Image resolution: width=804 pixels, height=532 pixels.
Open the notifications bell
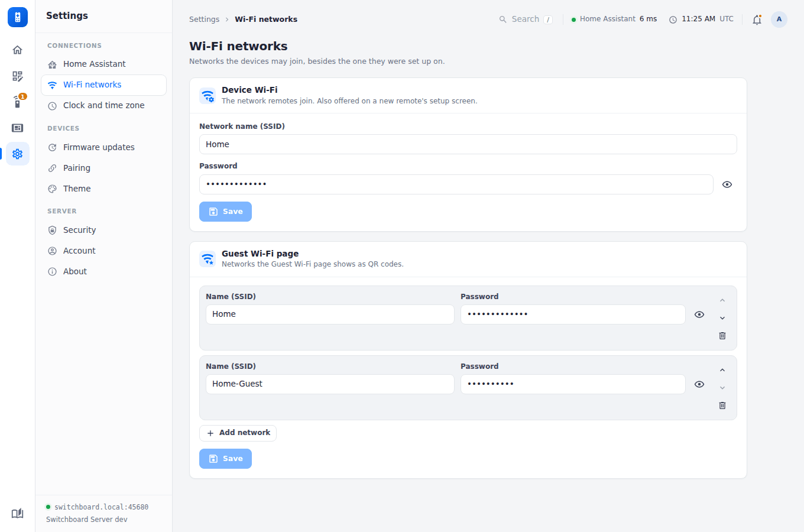[x=757, y=20]
